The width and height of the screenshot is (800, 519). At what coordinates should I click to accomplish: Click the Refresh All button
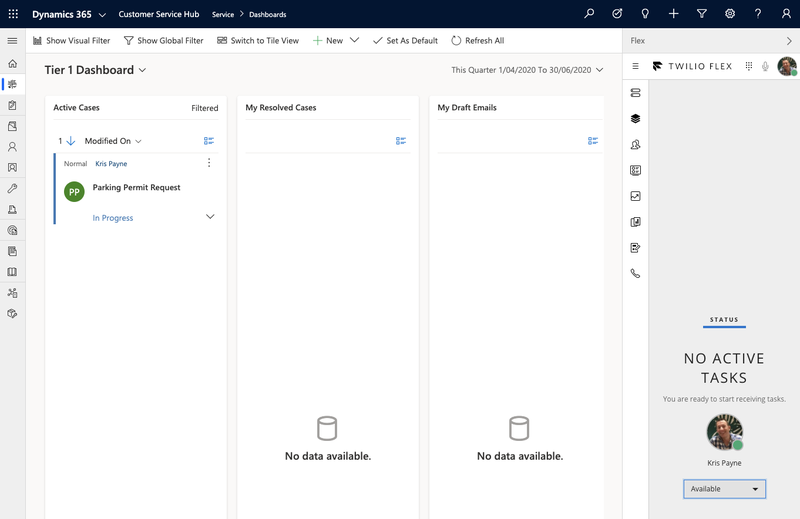478,41
